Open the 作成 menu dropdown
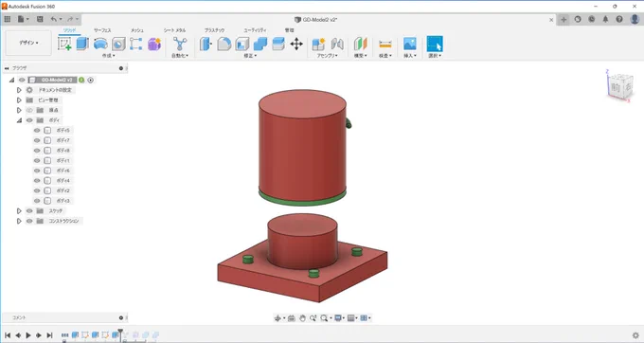The width and height of the screenshot is (644, 343). click(x=108, y=56)
